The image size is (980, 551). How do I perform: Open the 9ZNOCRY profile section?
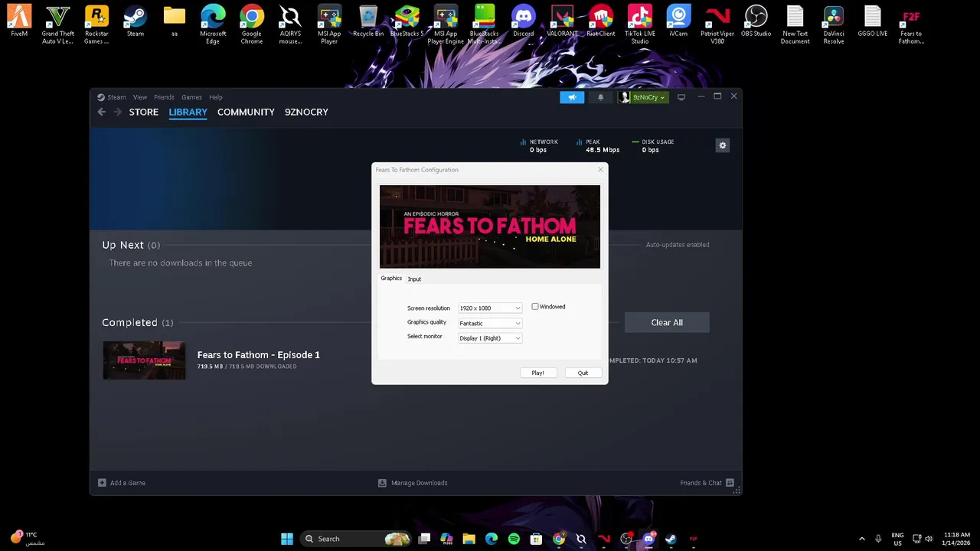(306, 112)
